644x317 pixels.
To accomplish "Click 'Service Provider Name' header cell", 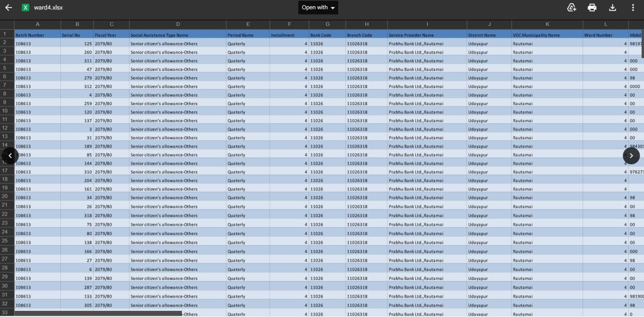I will pos(427,35).
